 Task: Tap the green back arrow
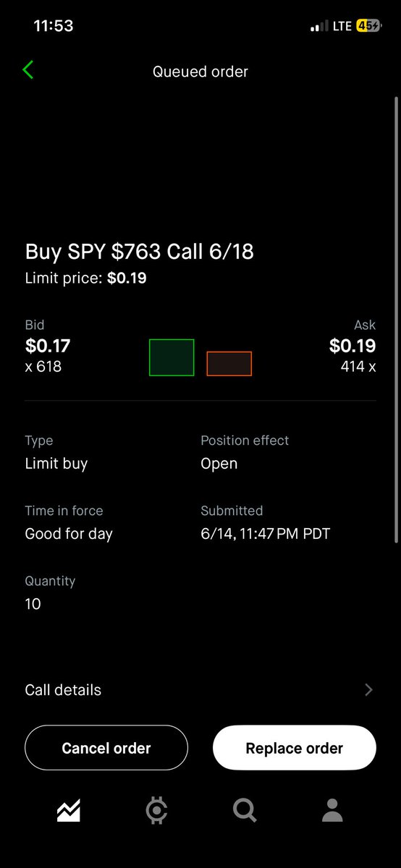pyautogui.click(x=28, y=70)
